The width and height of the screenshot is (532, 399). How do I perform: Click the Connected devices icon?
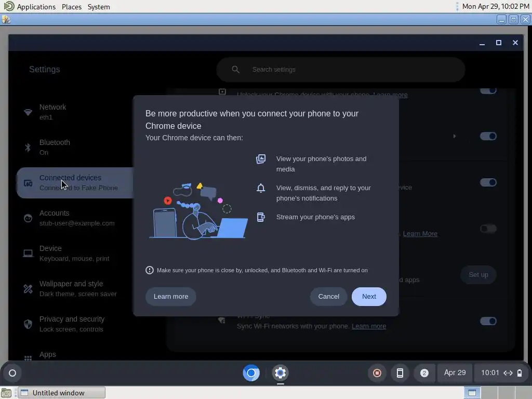click(x=28, y=183)
